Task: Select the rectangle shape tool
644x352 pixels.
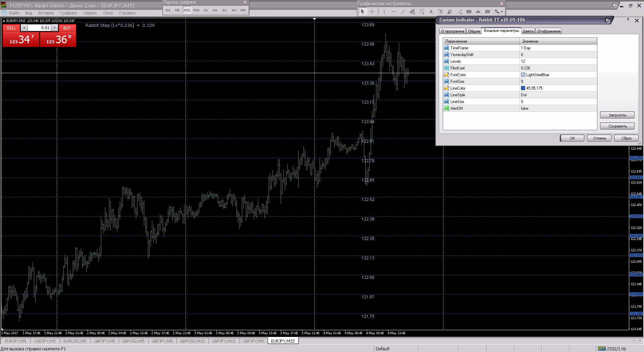Action: 488,11
